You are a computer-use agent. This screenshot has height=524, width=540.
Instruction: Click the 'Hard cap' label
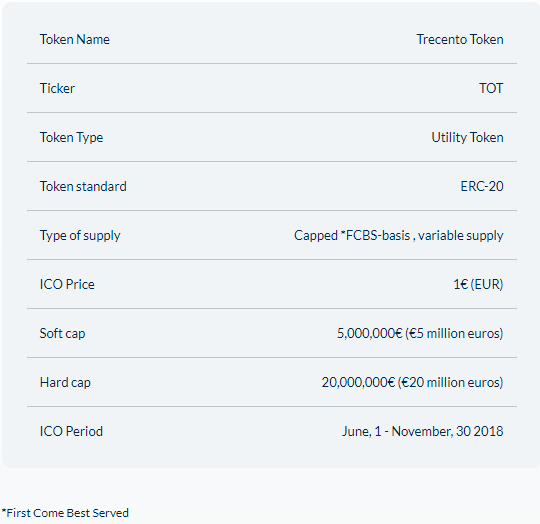pyautogui.click(x=65, y=382)
